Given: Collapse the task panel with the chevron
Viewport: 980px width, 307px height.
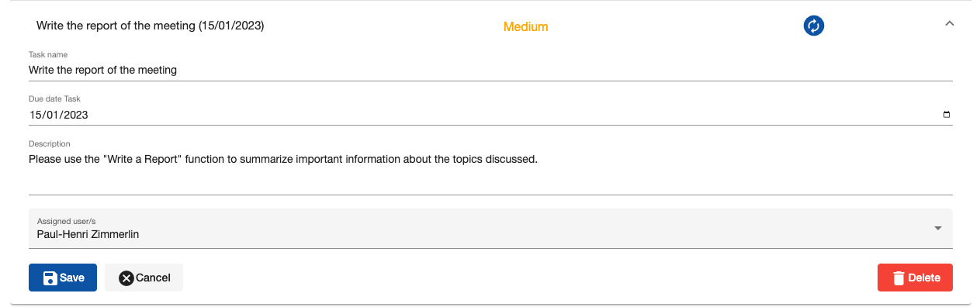Looking at the screenshot, I should tap(949, 24).
